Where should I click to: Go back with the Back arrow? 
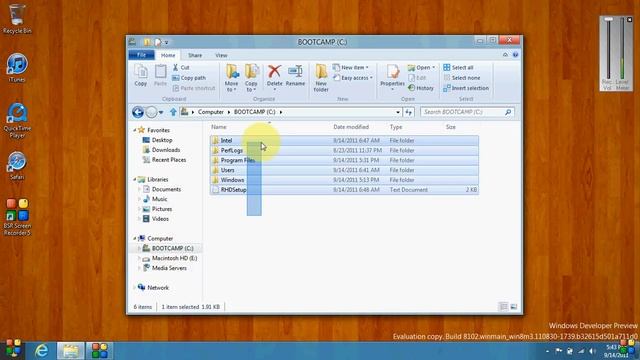tap(138, 112)
